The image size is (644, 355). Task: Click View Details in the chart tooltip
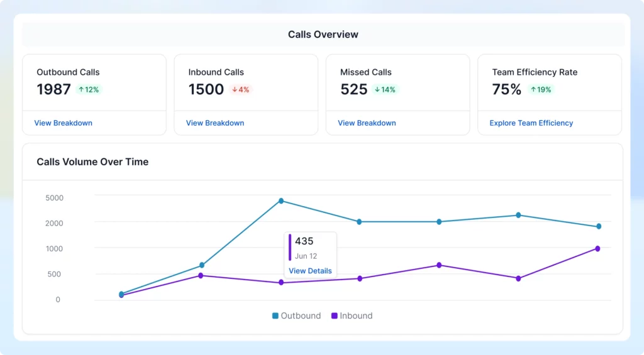[310, 271]
